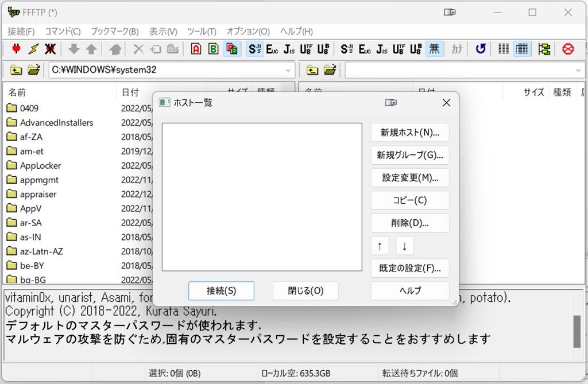Click the 既定の設定(F)... button

(x=410, y=268)
